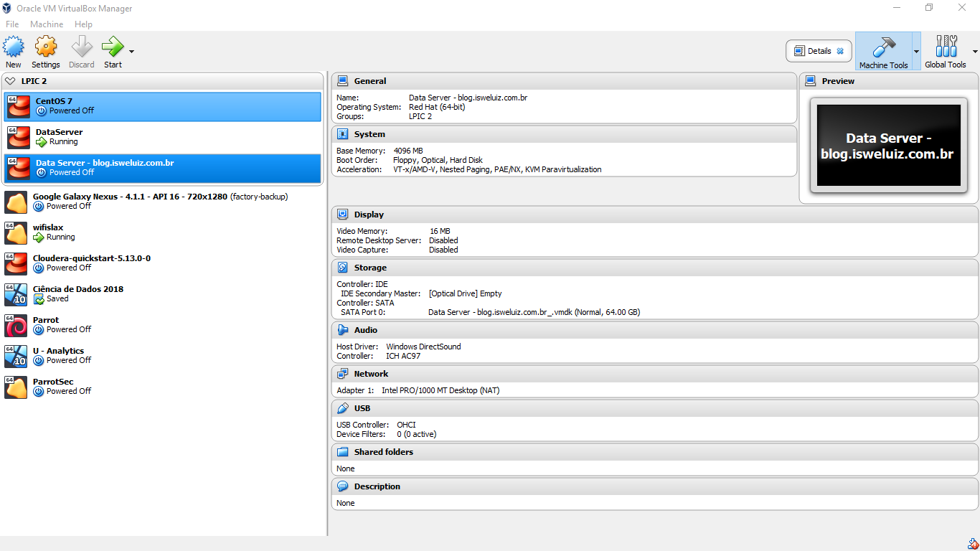Click the Parrot debian swirl icon

(16, 326)
